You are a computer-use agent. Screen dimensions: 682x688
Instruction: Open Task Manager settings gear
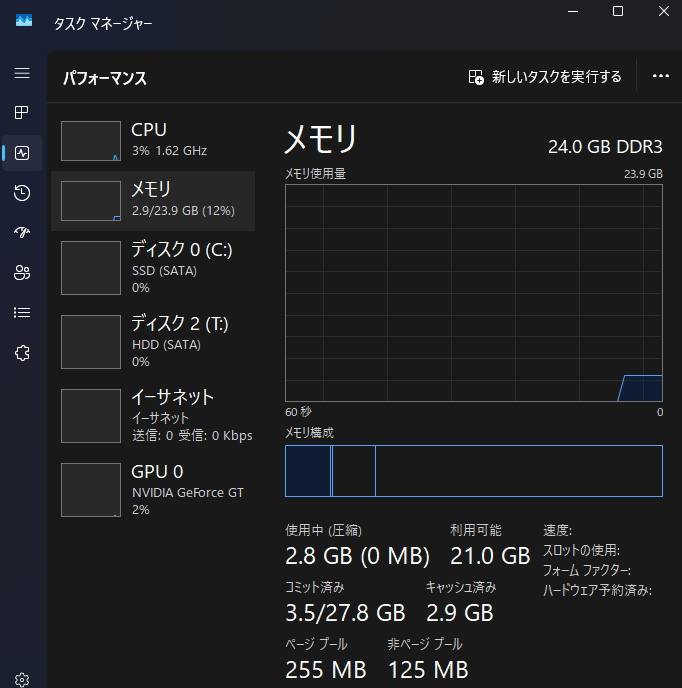[22, 680]
